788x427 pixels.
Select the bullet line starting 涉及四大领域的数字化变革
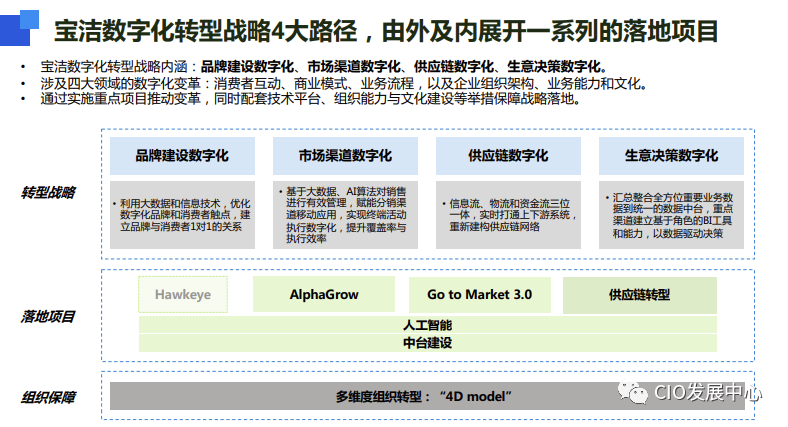pos(344,83)
